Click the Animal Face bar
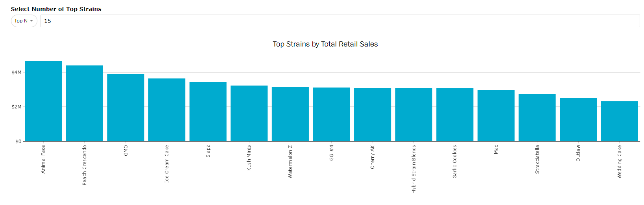 tap(43, 101)
